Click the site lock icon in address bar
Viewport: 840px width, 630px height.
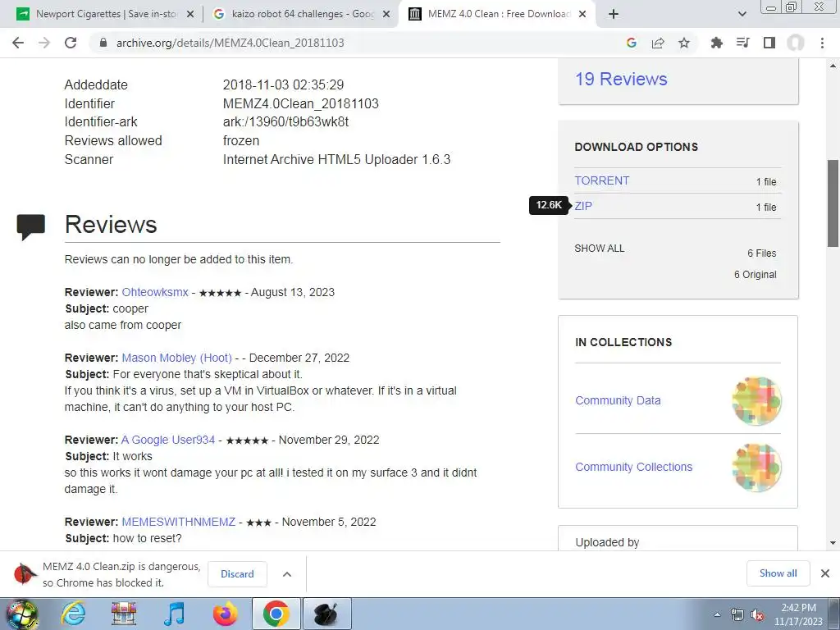click(x=103, y=43)
